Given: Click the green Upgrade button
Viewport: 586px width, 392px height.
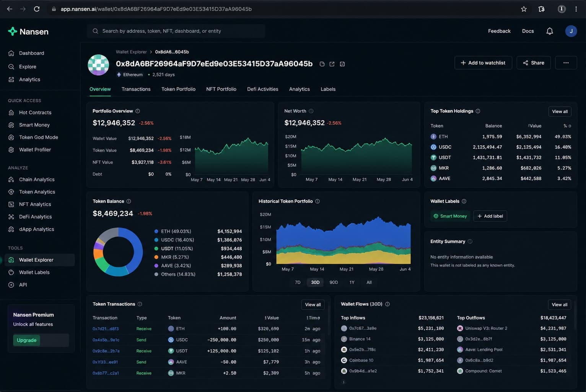Looking at the screenshot, I should click(x=27, y=340).
